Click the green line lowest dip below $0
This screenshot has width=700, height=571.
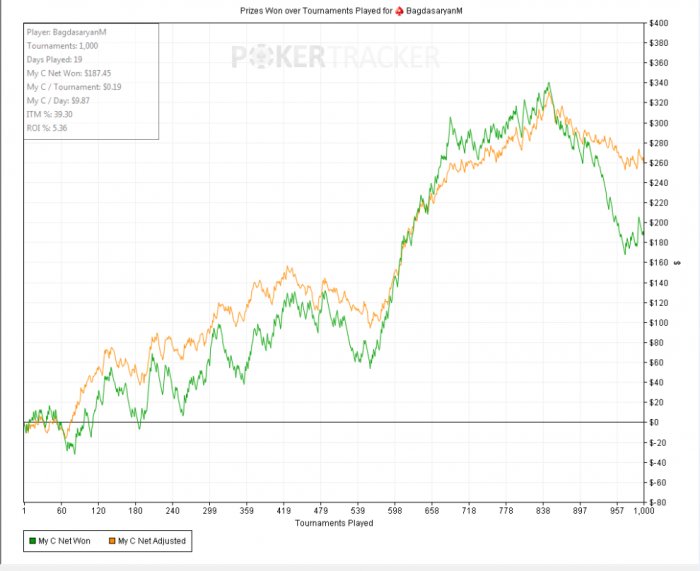pos(75,454)
